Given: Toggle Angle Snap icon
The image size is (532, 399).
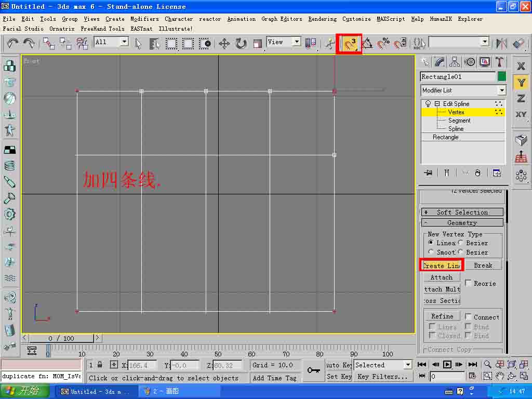Looking at the screenshot, I should pos(367,44).
